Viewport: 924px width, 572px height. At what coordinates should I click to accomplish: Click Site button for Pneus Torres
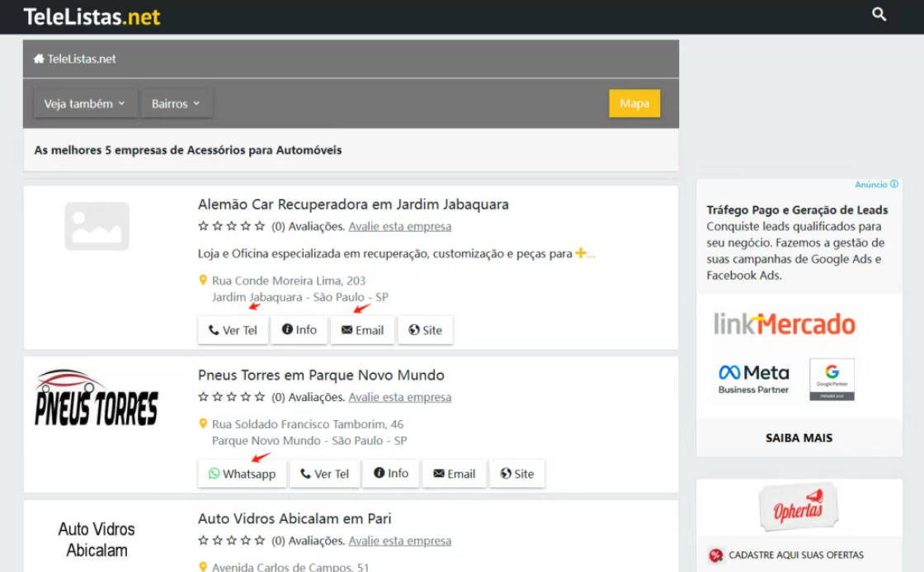[517, 474]
